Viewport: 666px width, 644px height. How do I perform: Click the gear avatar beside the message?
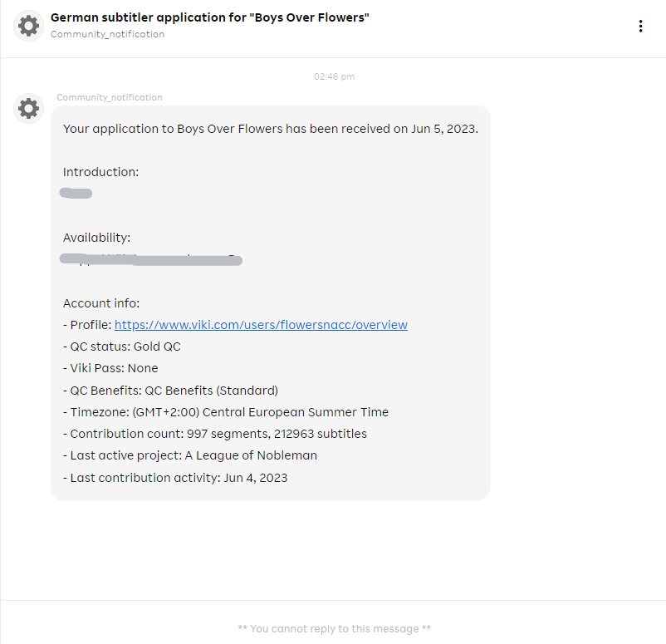click(28, 108)
